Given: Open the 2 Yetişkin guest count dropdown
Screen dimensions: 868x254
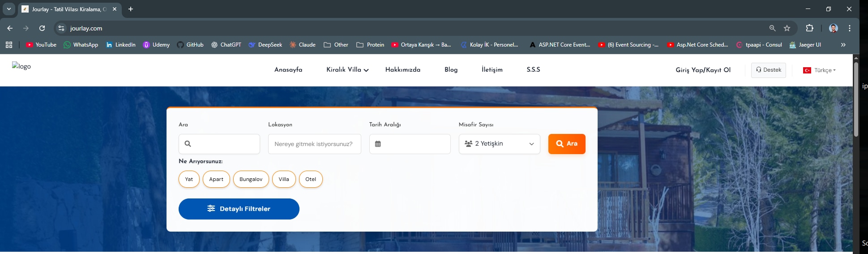Looking at the screenshot, I should (x=499, y=144).
